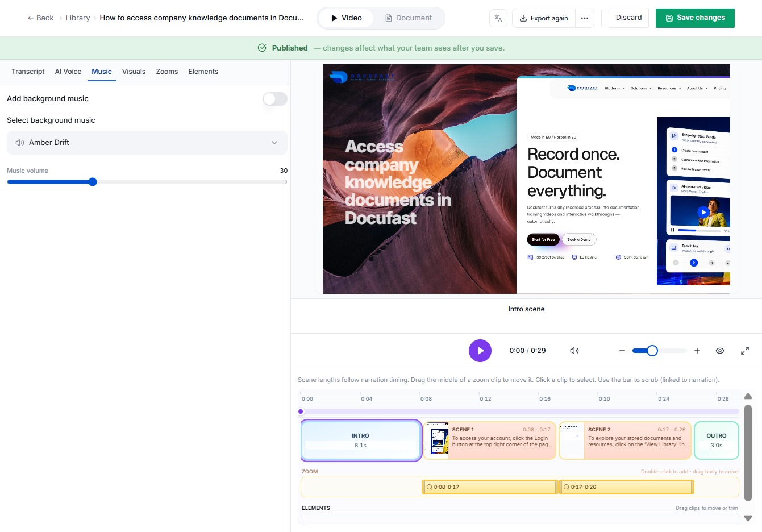This screenshot has height=532, width=762.
Task: Play the video with the purple button
Action: (480, 351)
